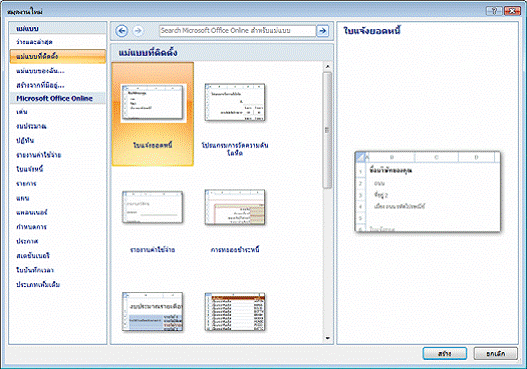This screenshot has height=369, width=527.
Task: Select ใบแจ้งหนี้ category in the sidebar
Action: click(30, 169)
